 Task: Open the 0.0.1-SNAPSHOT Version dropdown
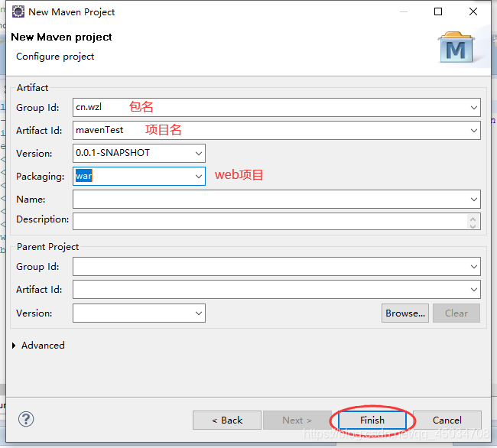pos(199,154)
